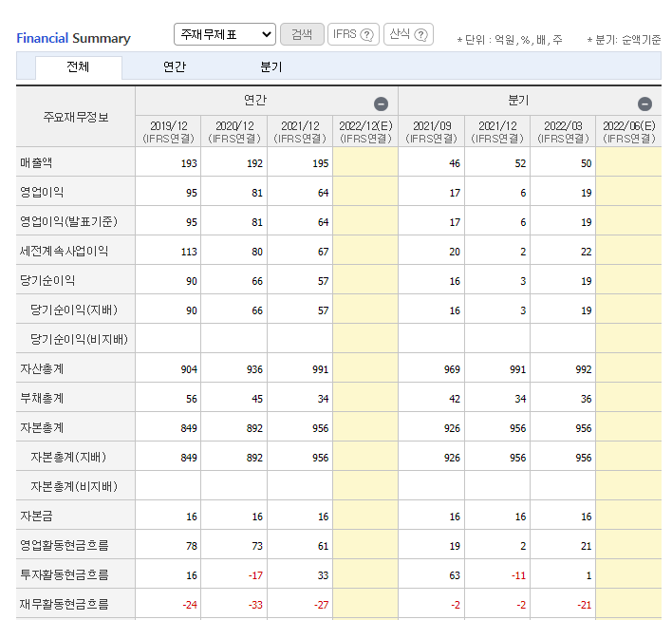Click the 부채총계 value 45 for 2020/12
The image size is (672, 620).
click(257, 399)
